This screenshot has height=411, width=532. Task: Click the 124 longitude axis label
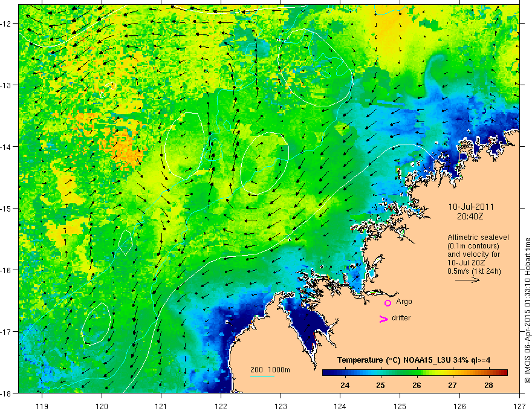pyautogui.click(x=340, y=406)
